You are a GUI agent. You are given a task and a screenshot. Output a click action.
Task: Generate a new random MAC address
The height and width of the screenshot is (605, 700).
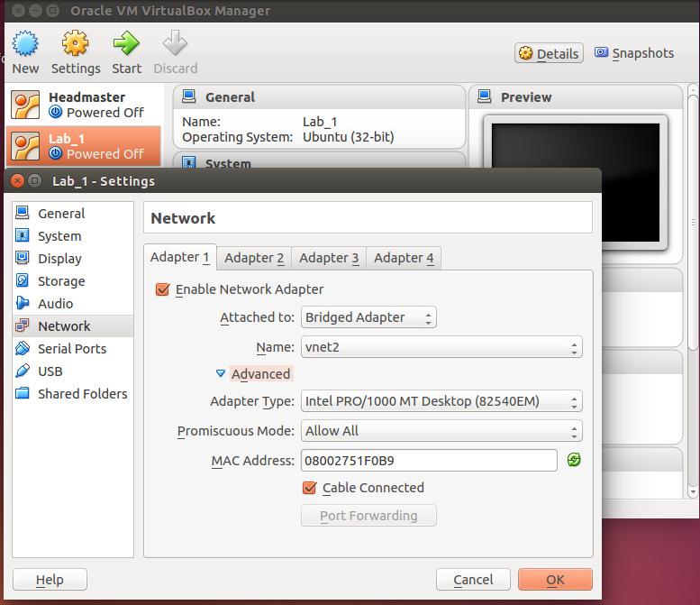click(574, 460)
